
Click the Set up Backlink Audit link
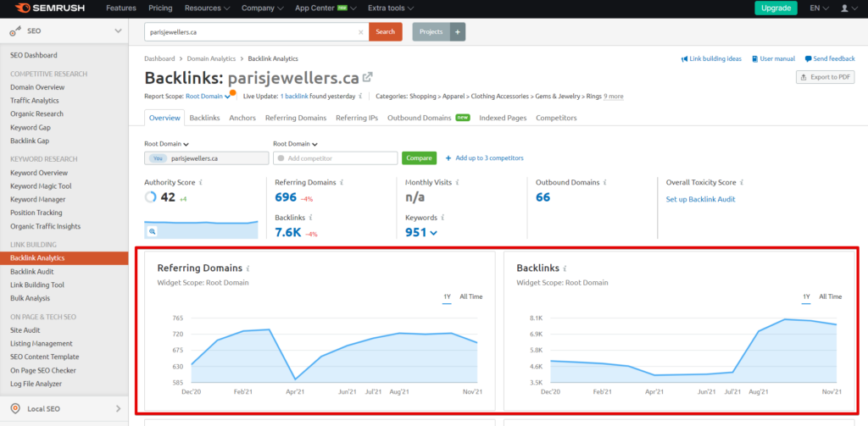coord(700,199)
